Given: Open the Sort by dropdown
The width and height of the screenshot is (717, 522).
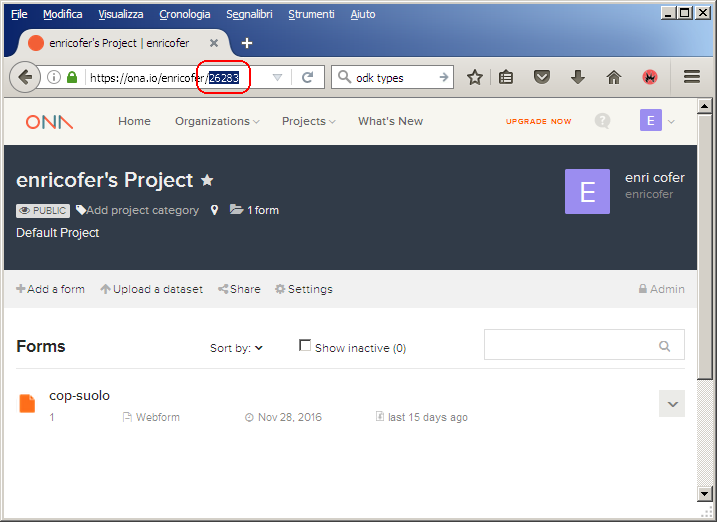Looking at the screenshot, I should click(236, 348).
